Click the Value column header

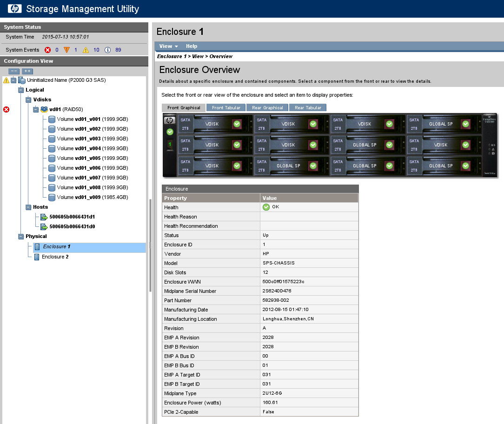point(309,198)
